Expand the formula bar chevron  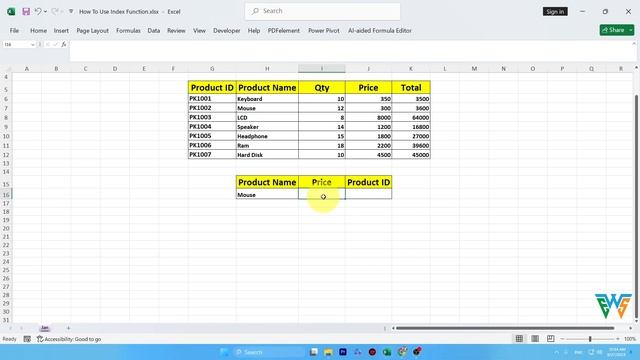click(x=634, y=43)
